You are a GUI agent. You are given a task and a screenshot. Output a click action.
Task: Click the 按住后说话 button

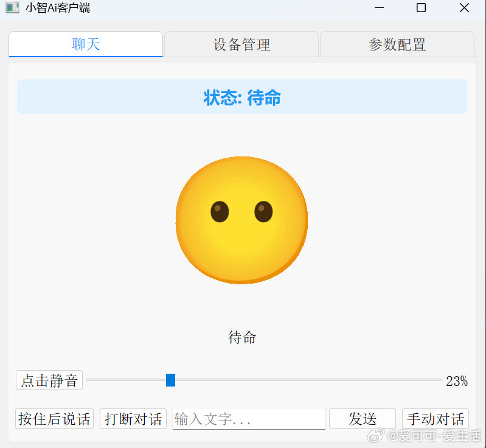point(55,419)
